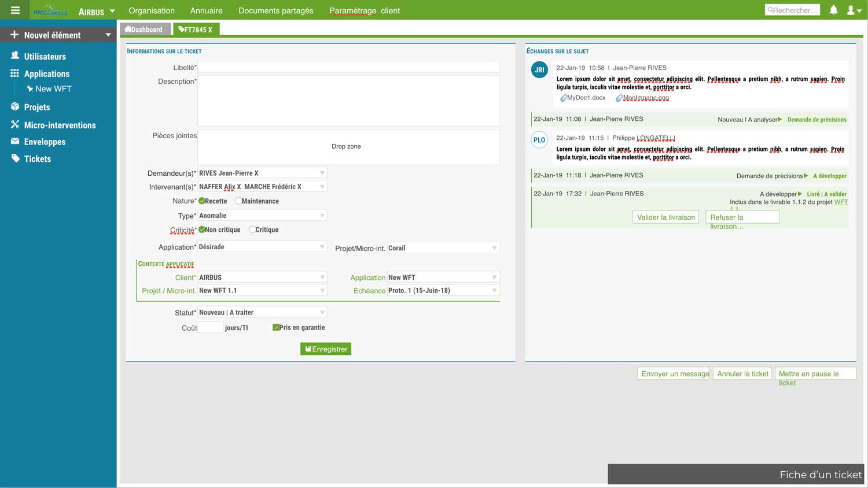
Task: Open the Documents partagés menu
Action: tap(276, 10)
